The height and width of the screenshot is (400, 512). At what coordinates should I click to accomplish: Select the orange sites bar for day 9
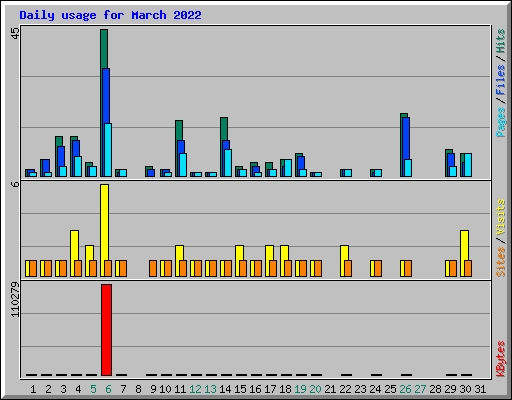[x=153, y=268]
